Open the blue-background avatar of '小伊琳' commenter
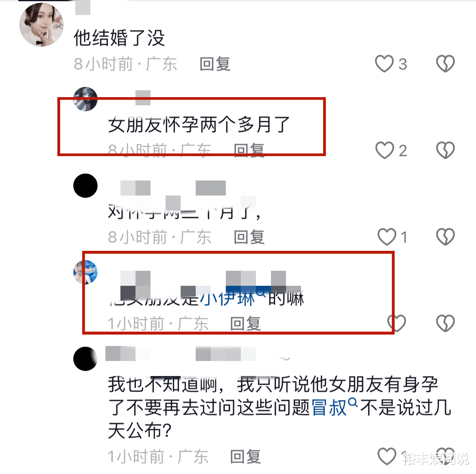Screen dimensions: 476x474 (x=85, y=272)
